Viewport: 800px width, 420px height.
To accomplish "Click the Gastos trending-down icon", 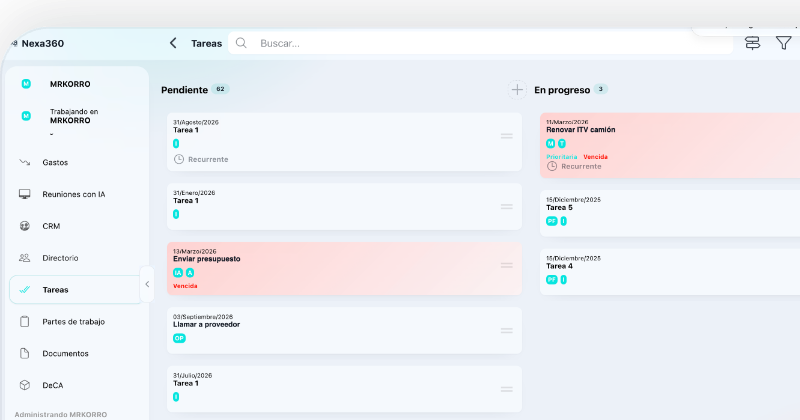I will [x=24, y=162].
